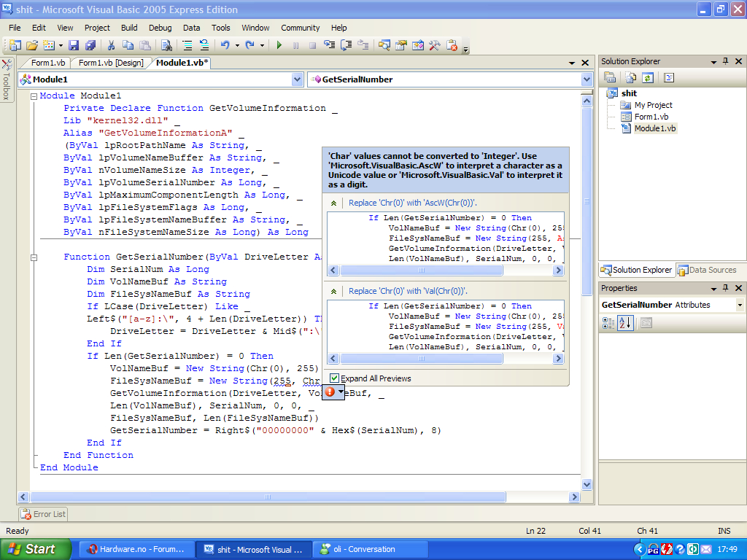Apply Replace 'Chr(0)' with 'Val(Chr(0))' fix
The height and width of the screenshot is (560, 747).
point(408,291)
